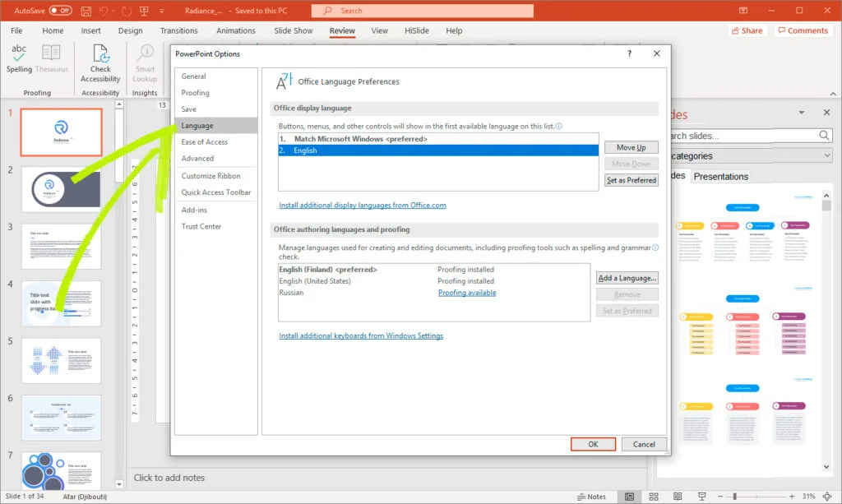Click Proofing available link for Russian
Screen dimensions: 842x504
pos(467,293)
